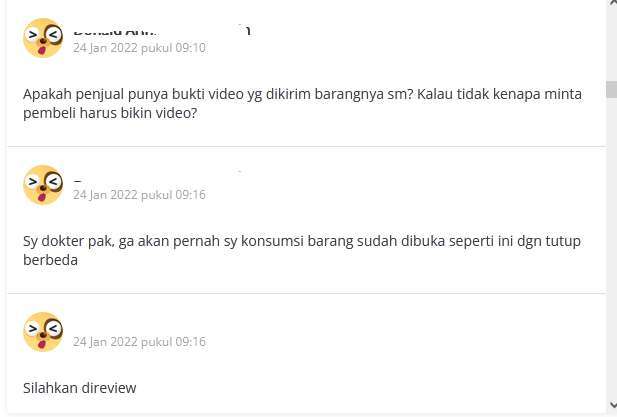
Task: Click the blank name area of the last commenter
Action: point(157,326)
